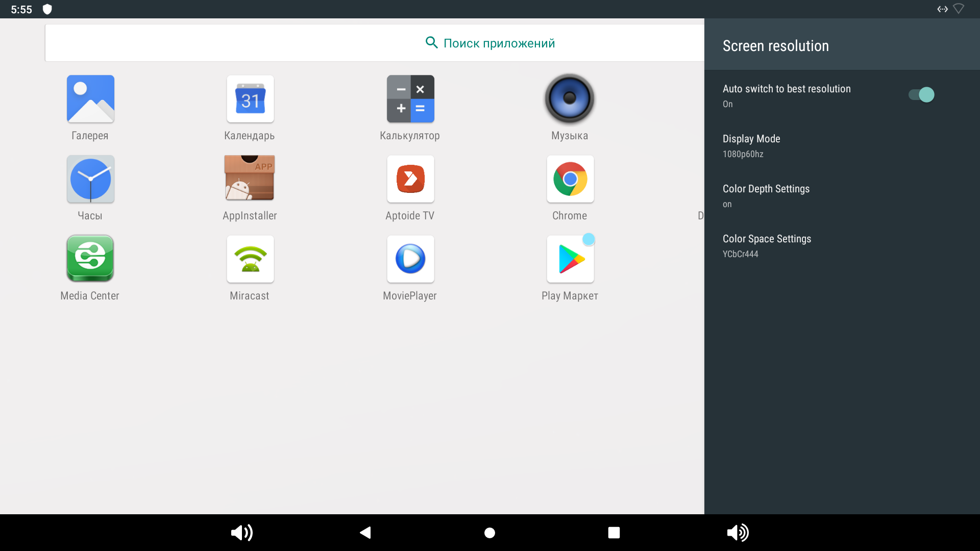
Task: Go home with the circle navigation button
Action: pos(489,533)
